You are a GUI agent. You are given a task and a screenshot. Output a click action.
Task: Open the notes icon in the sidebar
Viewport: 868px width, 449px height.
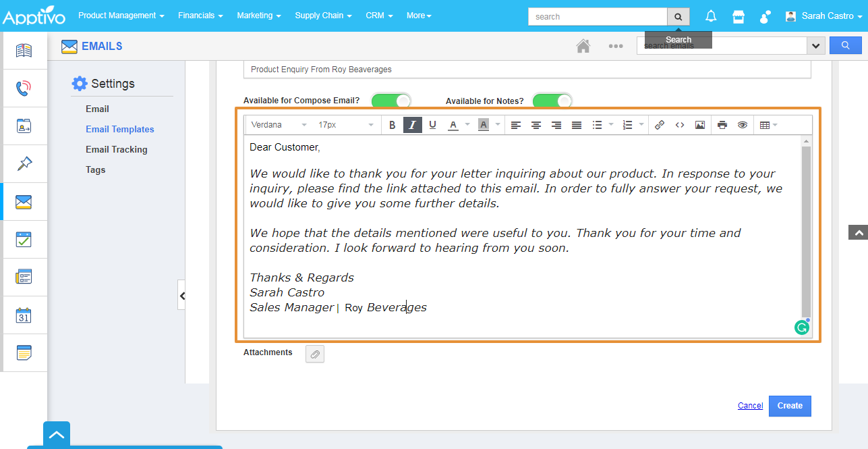(x=24, y=353)
